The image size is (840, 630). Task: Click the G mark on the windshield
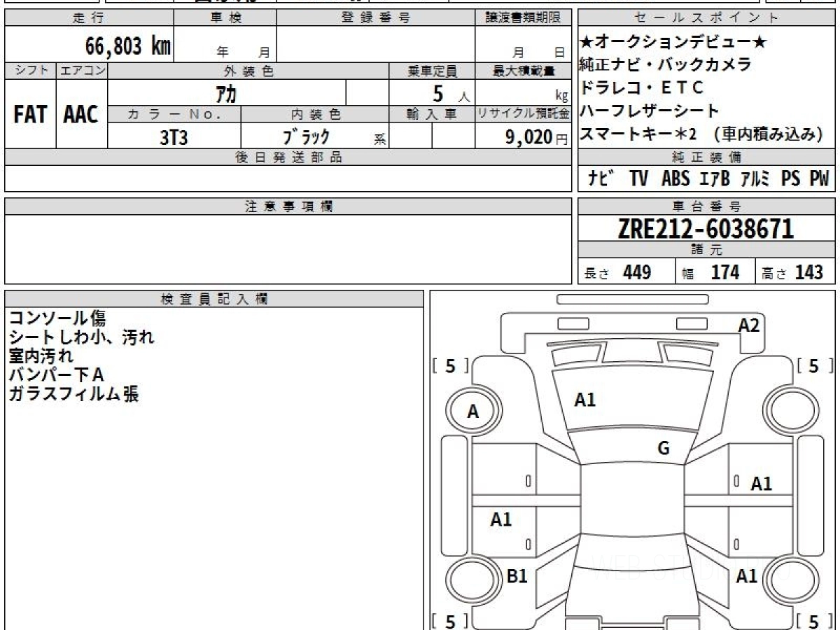(x=664, y=449)
